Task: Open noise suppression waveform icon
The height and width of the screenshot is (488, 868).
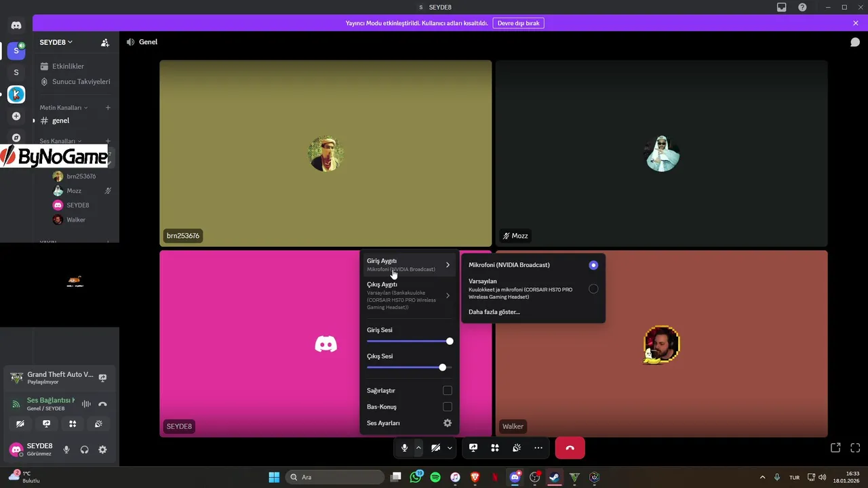Action: (x=86, y=404)
